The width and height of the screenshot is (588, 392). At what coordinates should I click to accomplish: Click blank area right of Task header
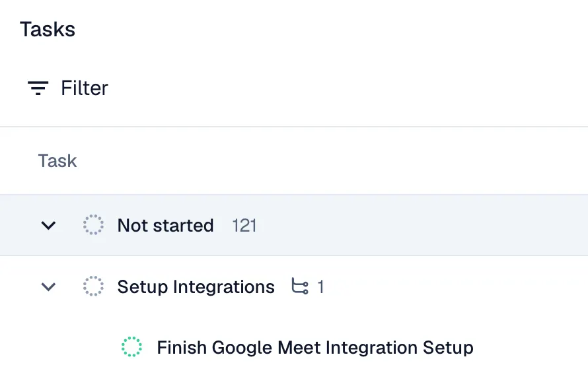330,161
